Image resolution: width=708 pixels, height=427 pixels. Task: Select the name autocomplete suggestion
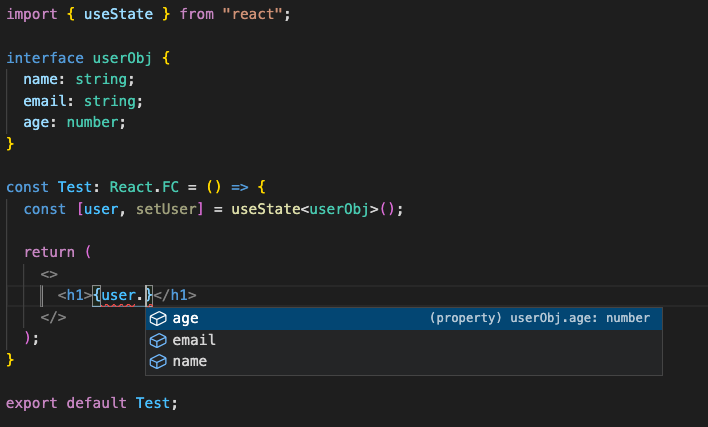(404, 362)
